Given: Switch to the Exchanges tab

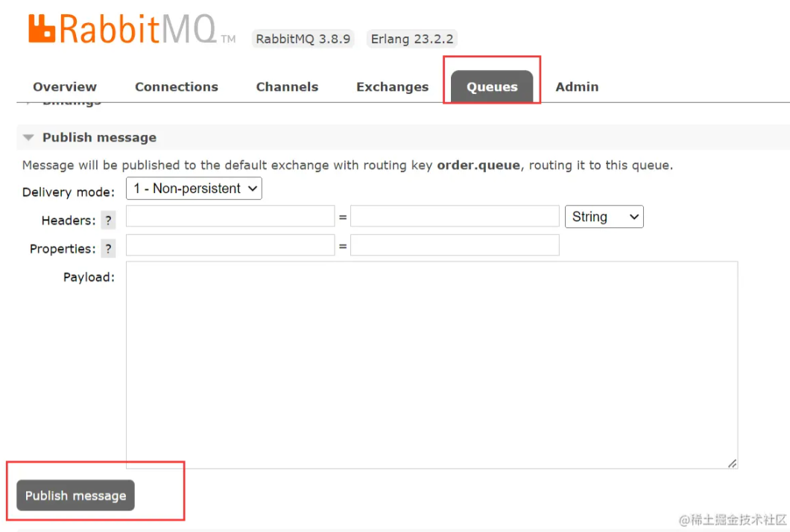Looking at the screenshot, I should [x=393, y=86].
